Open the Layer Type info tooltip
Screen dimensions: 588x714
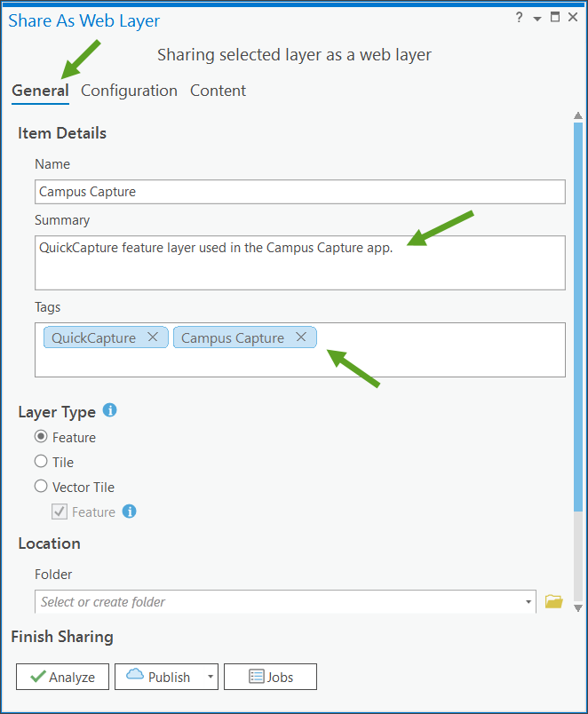(x=109, y=411)
